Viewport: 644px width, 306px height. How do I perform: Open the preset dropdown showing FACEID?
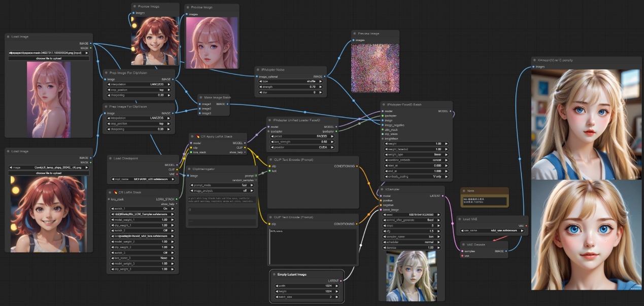(302, 137)
